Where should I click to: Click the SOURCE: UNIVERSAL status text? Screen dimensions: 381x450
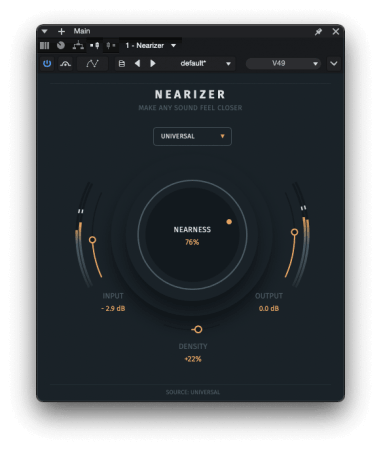pyautogui.click(x=193, y=392)
